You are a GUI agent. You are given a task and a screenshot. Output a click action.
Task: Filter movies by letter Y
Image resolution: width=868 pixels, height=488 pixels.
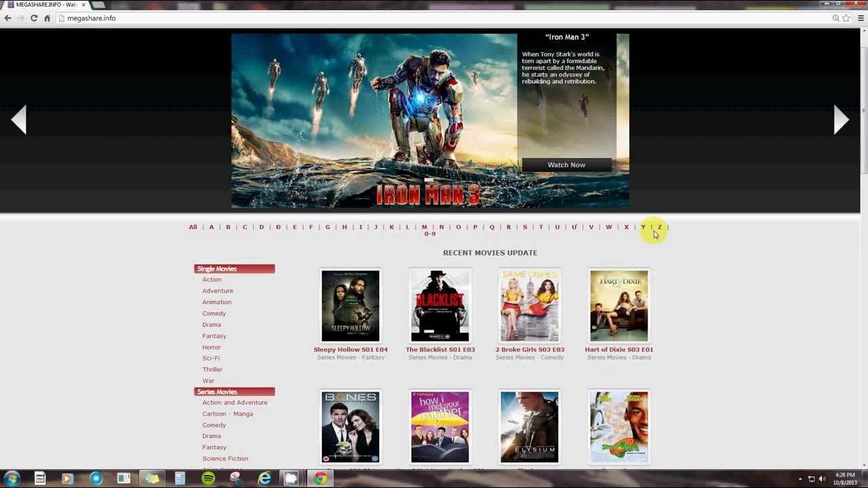643,227
